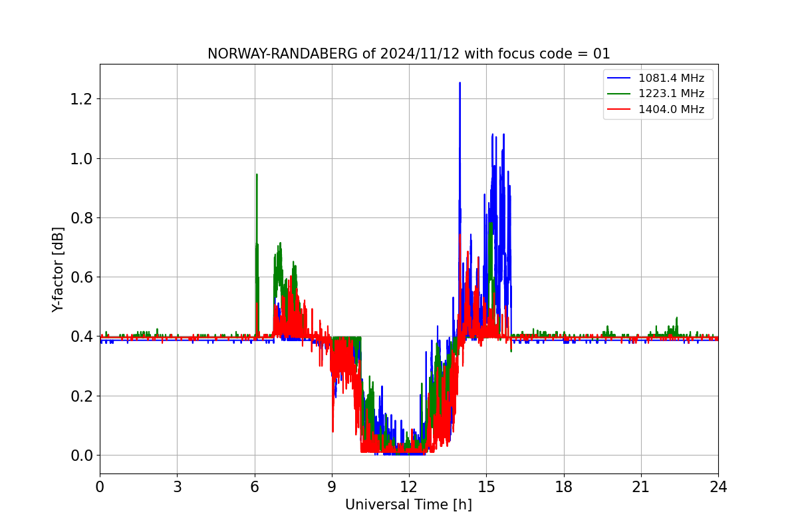This screenshot has height=532, width=798.
Task: Click y-axis tick label 0.0
Action: 82,456
